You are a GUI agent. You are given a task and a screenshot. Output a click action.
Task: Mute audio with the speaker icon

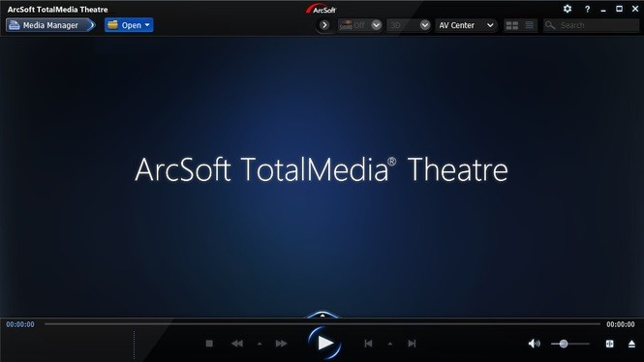coord(534,344)
